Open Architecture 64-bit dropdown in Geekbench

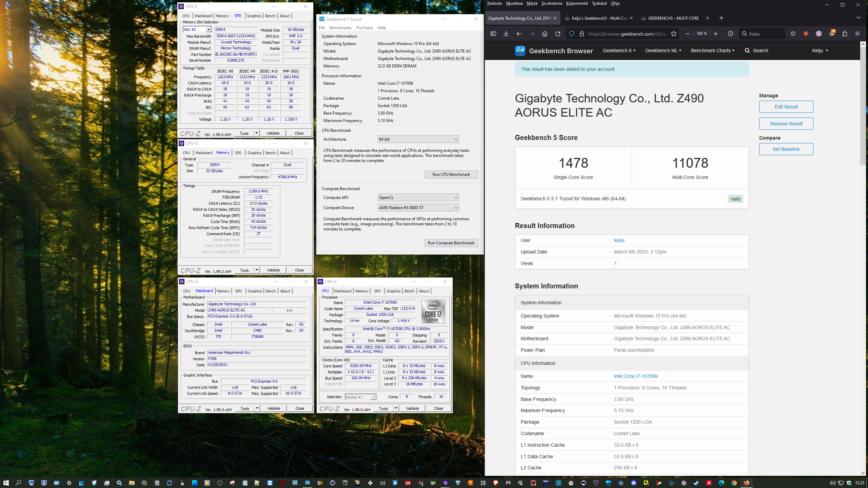click(x=418, y=139)
